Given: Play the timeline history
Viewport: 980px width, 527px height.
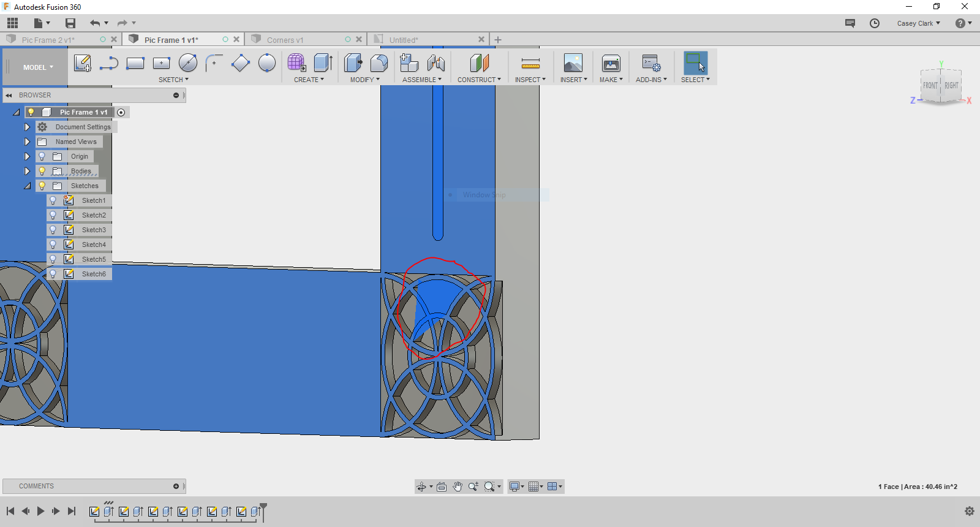Looking at the screenshot, I should click(x=40, y=511).
